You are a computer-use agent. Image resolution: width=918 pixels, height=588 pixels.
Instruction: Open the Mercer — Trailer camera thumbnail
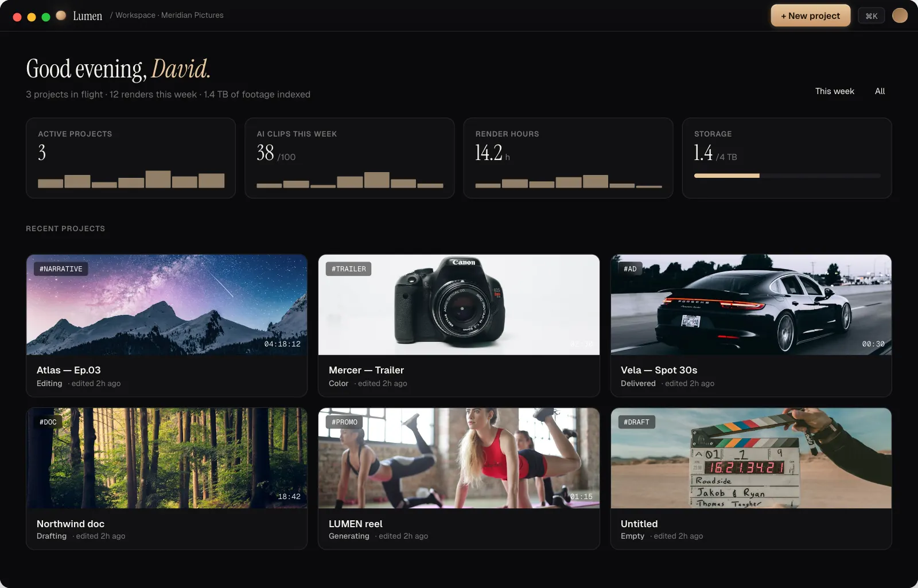[459, 305]
